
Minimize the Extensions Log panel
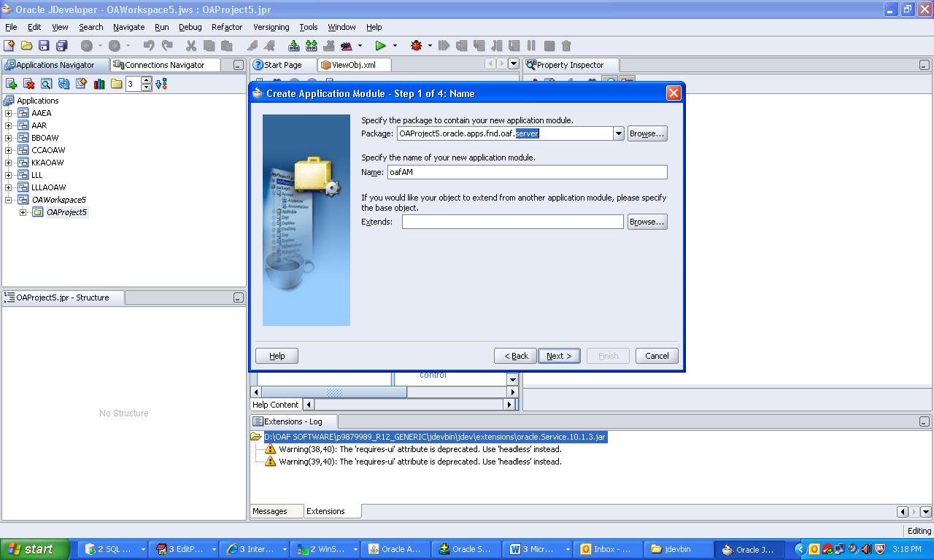pos(925,421)
